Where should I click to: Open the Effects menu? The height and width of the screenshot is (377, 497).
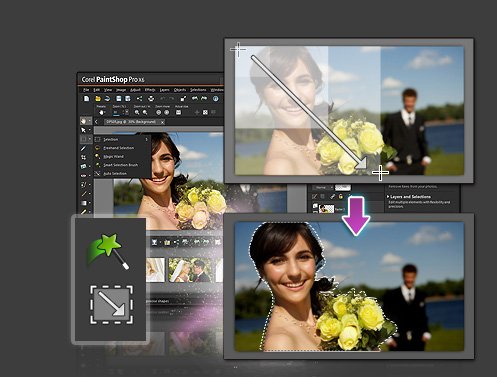[x=150, y=90]
